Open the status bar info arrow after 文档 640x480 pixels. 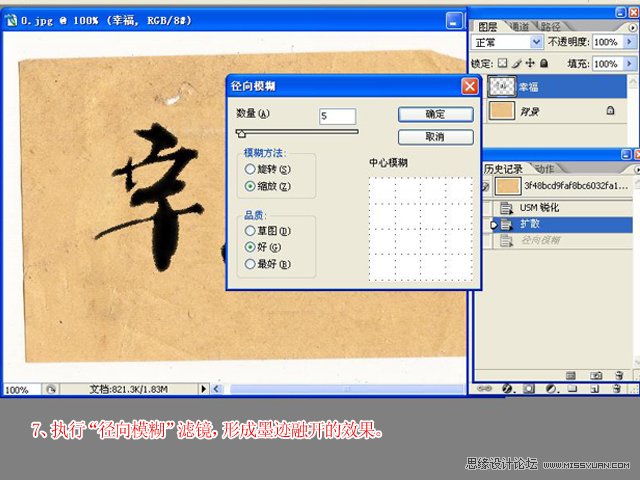[203, 389]
